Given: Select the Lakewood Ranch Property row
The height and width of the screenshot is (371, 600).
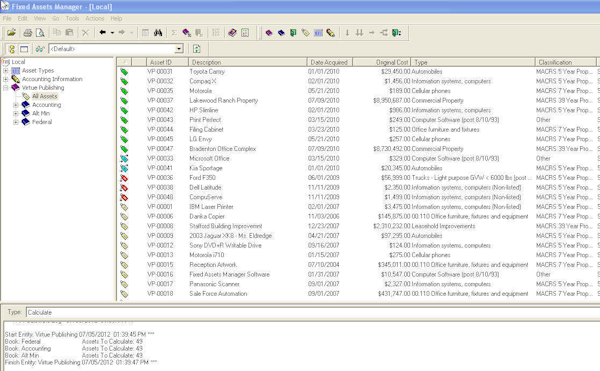Looking at the screenshot, I should click(x=358, y=101).
